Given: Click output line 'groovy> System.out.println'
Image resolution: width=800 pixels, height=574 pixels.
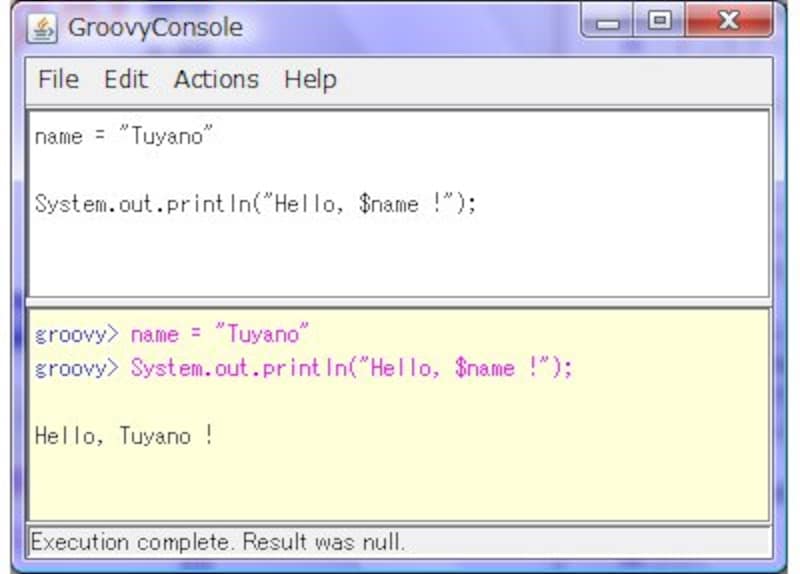Looking at the screenshot, I should click(x=304, y=368).
